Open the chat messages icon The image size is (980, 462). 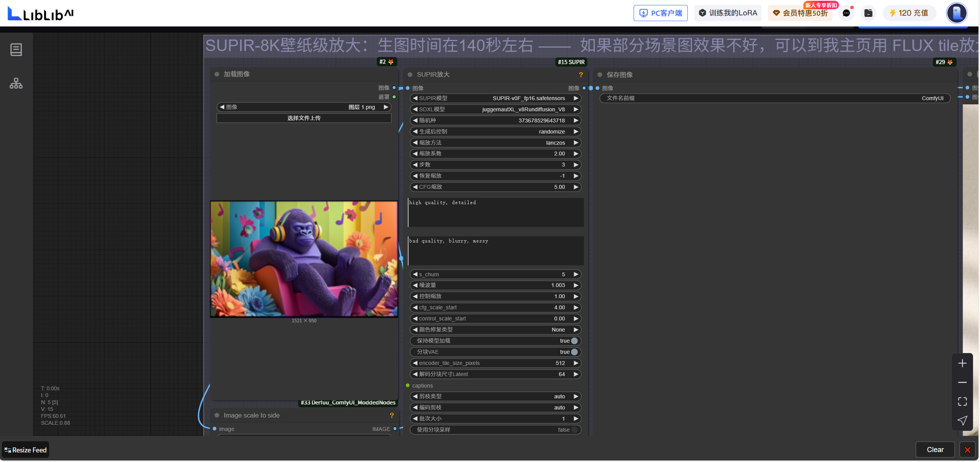tap(846, 13)
